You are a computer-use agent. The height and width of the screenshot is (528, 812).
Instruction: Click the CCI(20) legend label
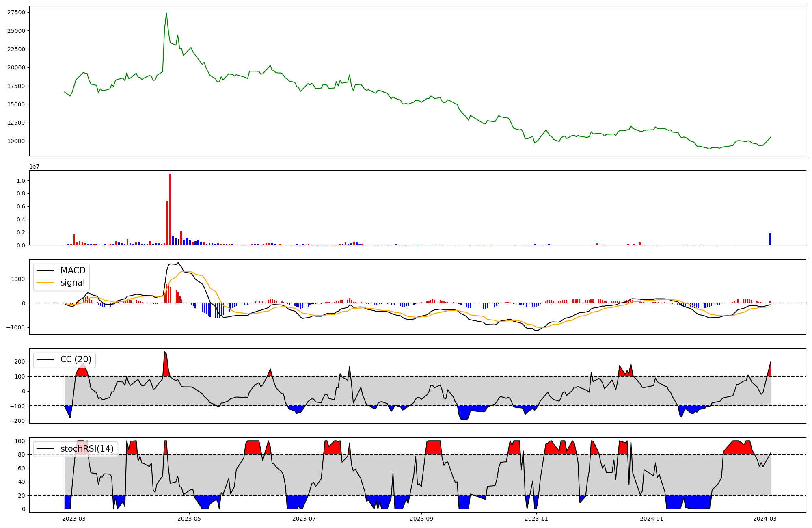point(76,359)
